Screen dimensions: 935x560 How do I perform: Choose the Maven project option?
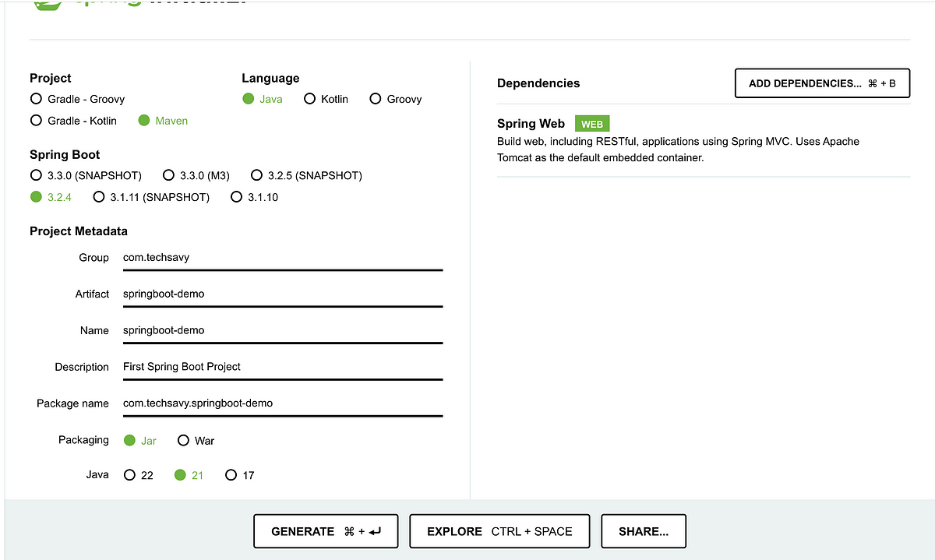[163, 121]
